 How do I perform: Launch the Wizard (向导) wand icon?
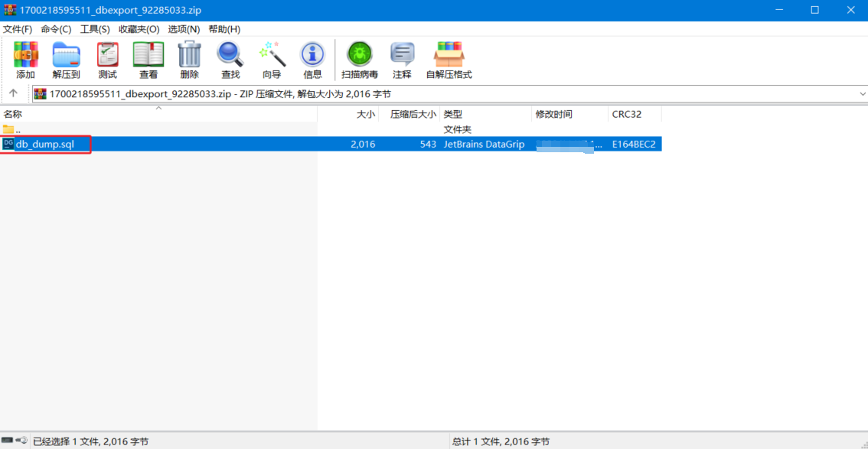coord(272,54)
